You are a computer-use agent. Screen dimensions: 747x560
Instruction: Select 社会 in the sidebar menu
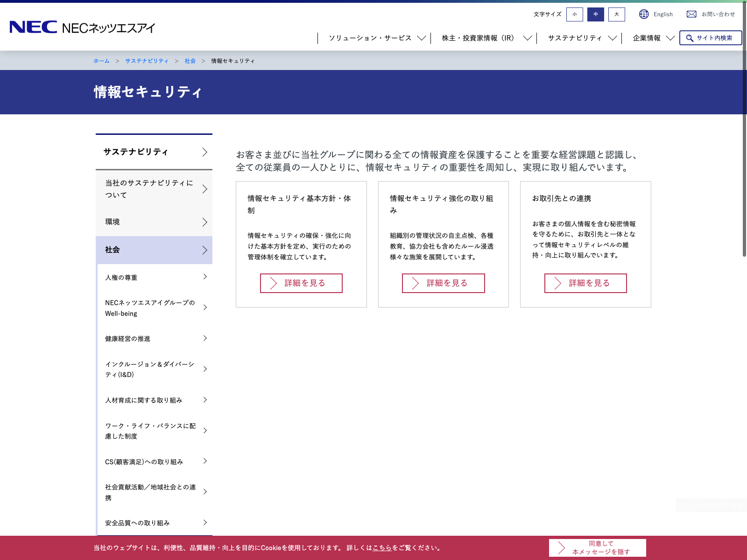tap(154, 250)
